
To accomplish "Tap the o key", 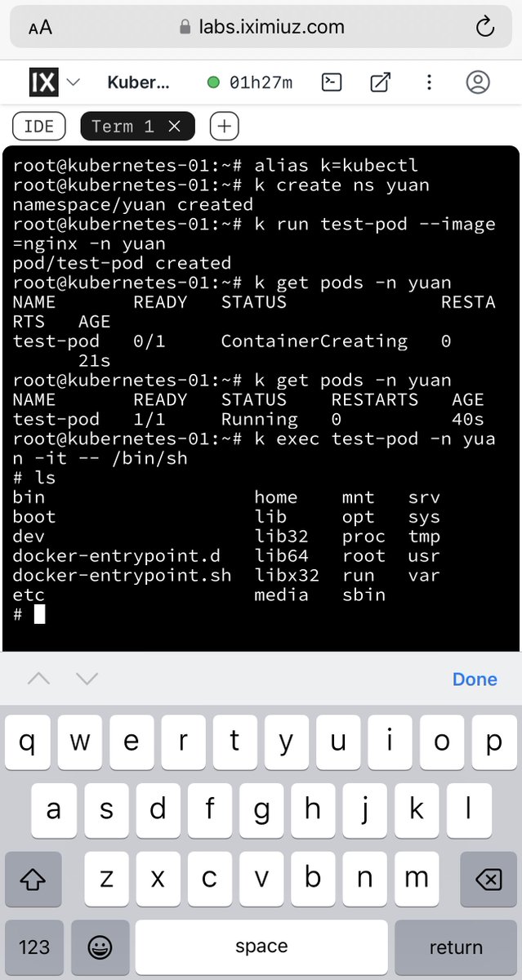I will click(x=443, y=741).
